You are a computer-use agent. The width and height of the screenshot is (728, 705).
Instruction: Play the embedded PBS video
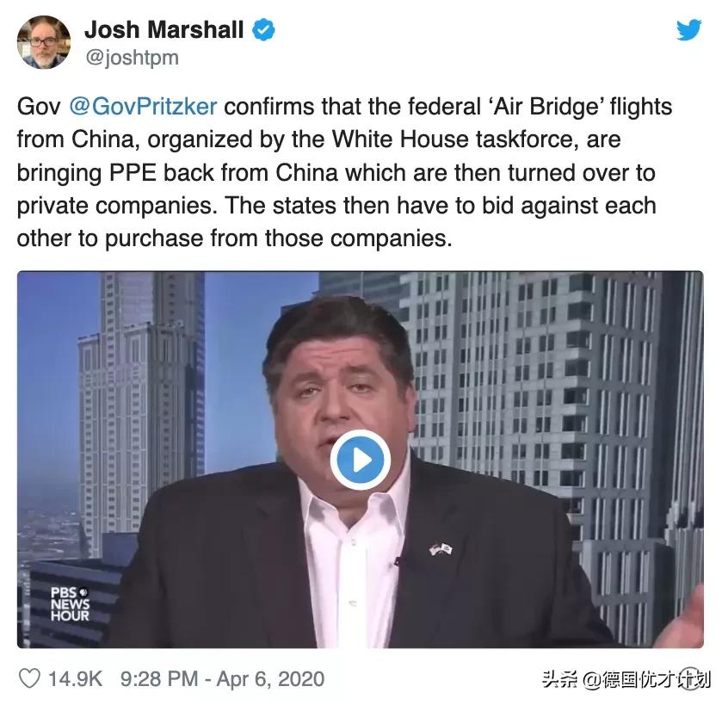pos(361,460)
